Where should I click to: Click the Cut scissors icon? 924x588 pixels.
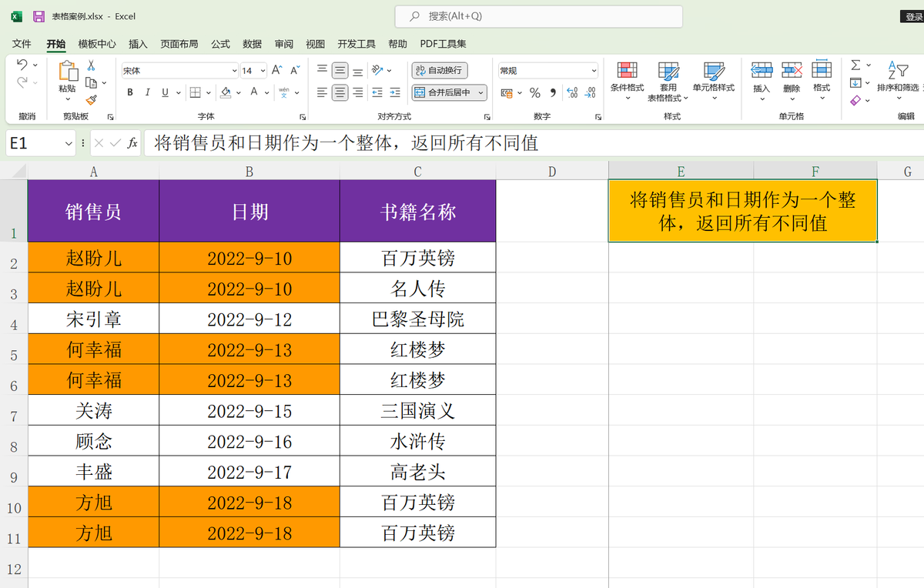point(91,66)
